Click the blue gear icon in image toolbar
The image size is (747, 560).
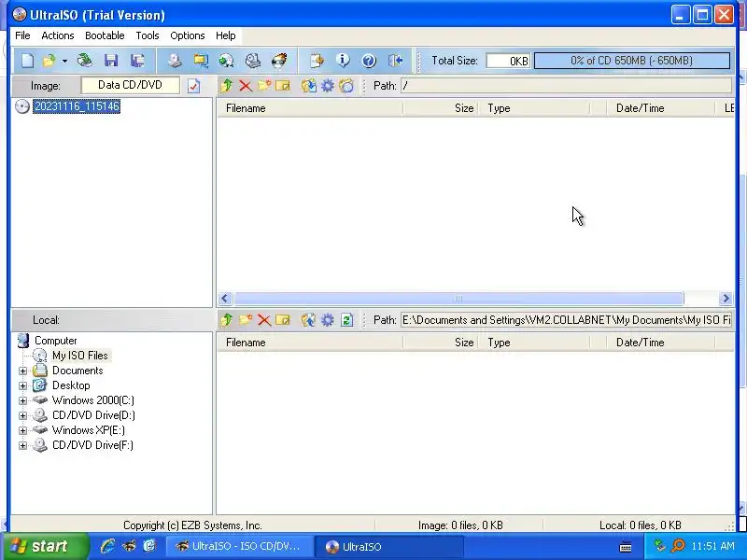coord(328,86)
